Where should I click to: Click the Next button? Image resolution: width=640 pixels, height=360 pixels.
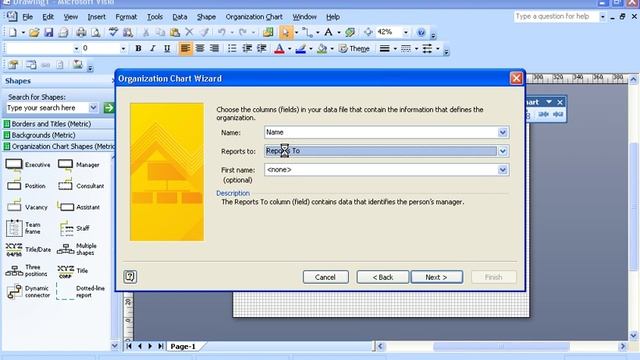click(437, 277)
